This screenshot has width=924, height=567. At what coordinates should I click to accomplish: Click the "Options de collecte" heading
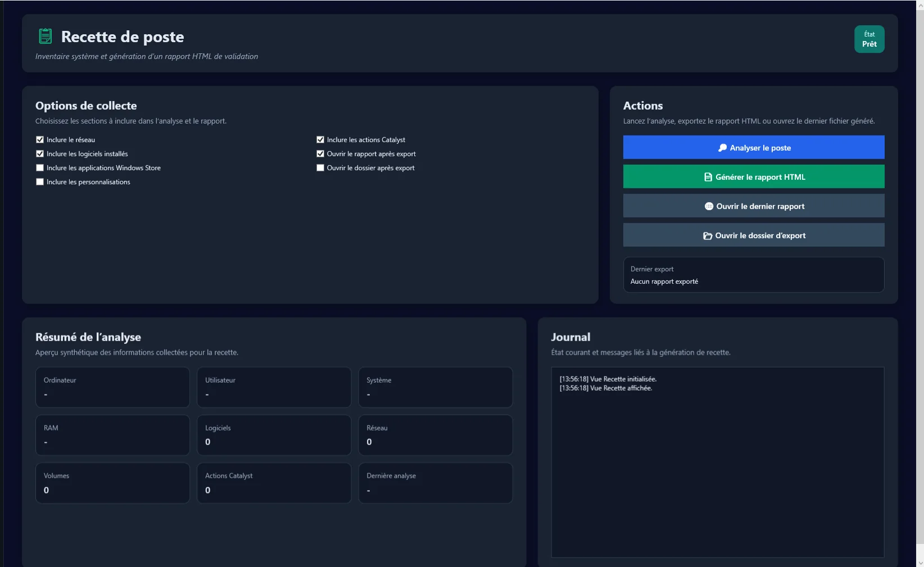[86, 106]
